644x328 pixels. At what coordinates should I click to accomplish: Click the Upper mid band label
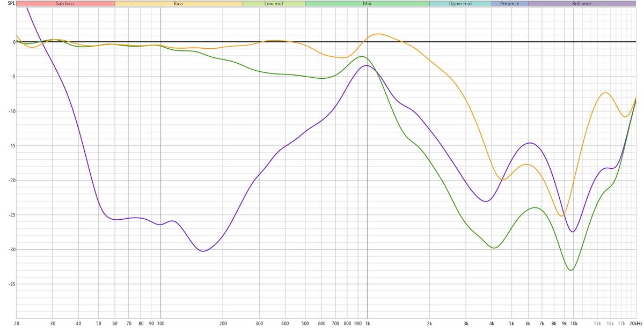tap(460, 3)
